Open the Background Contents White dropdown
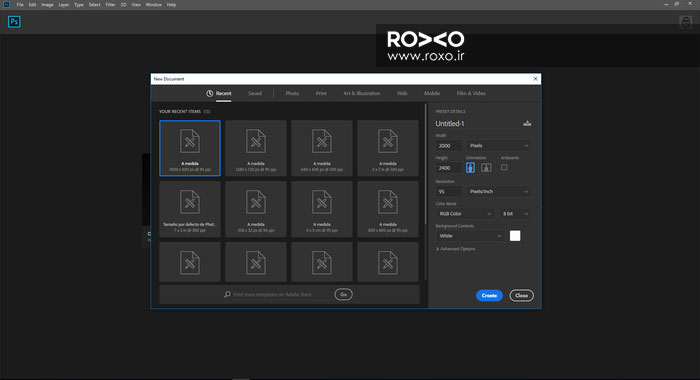700x380 pixels. coord(470,236)
